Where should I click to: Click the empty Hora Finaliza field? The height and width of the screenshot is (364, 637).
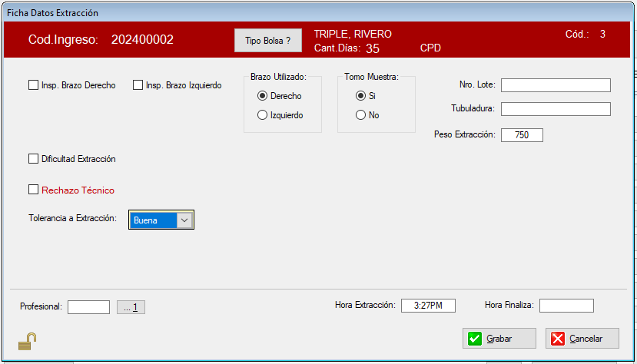pyautogui.click(x=566, y=306)
